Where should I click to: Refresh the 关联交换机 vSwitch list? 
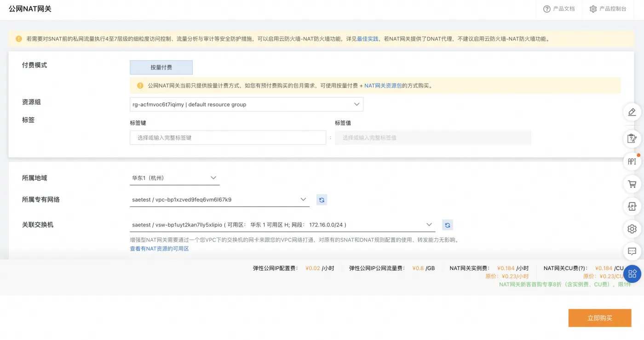(x=448, y=225)
